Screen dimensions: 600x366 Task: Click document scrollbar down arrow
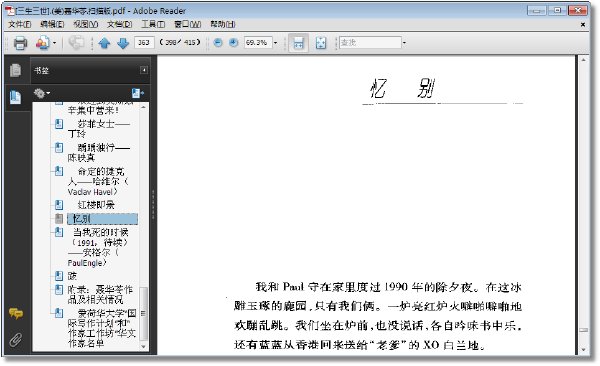pos(583,350)
